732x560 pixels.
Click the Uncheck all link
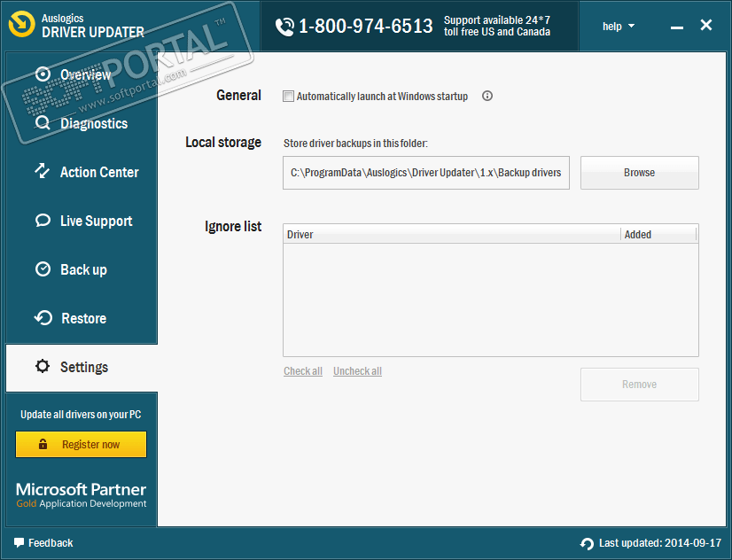(358, 371)
